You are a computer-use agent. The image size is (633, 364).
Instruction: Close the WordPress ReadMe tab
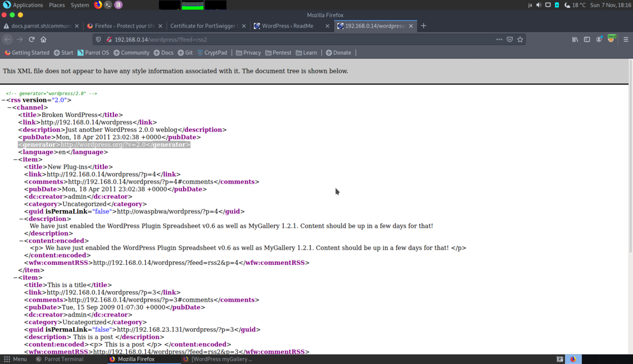(x=327, y=26)
